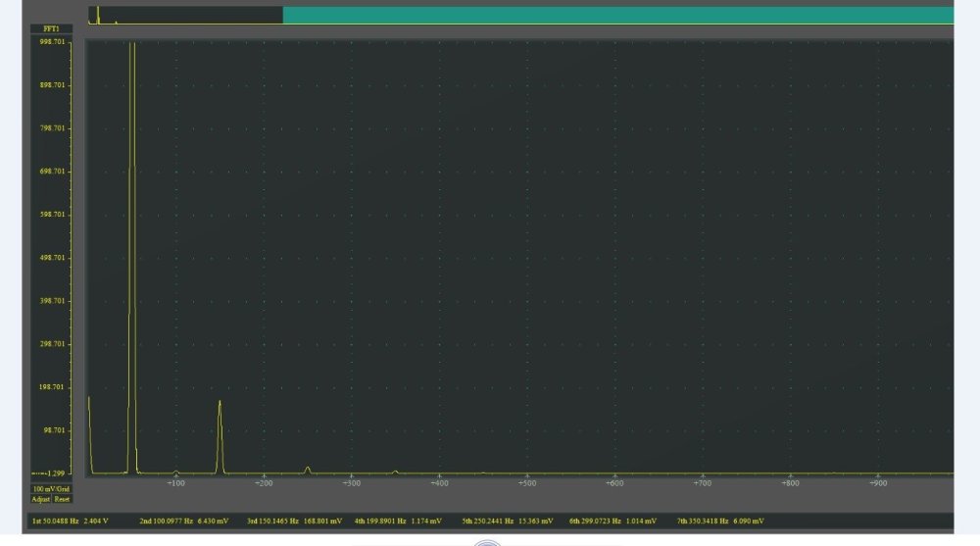980x546 pixels.
Task: Select the 7th harmonic 350.3418 Hz readout
Action: click(x=720, y=521)
